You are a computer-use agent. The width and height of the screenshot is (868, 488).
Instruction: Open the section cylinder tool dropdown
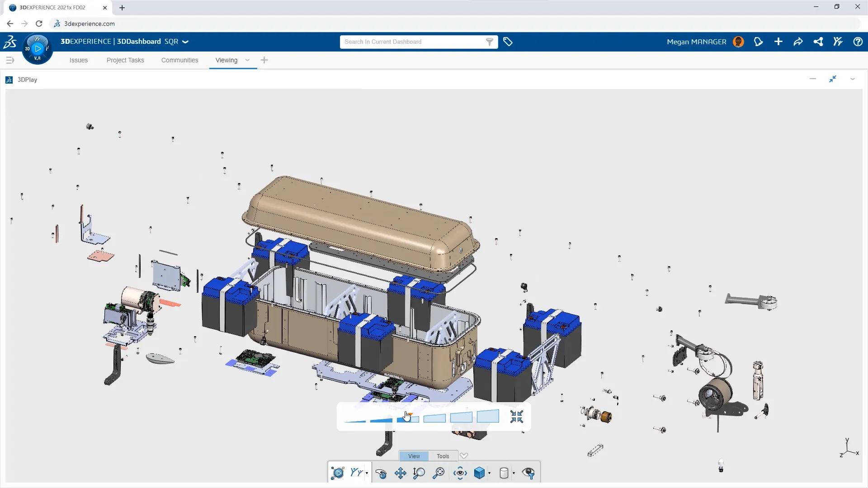click(x=514, y=473)
